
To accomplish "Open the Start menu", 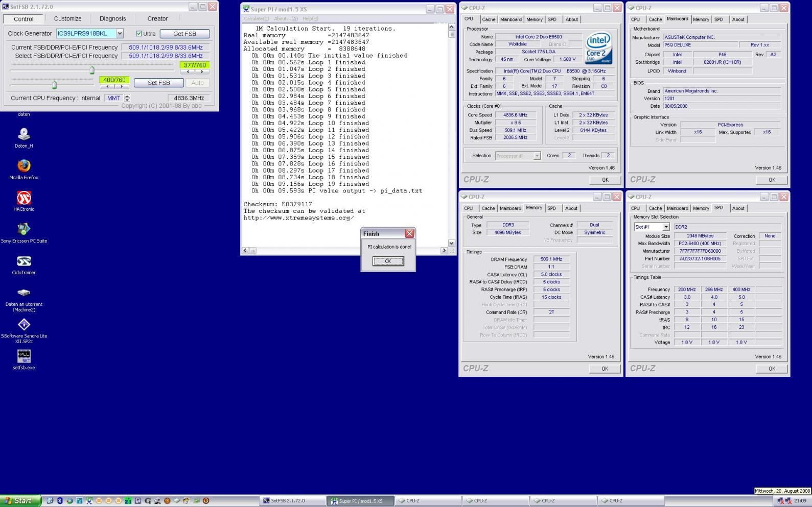I will pos(19,501).
